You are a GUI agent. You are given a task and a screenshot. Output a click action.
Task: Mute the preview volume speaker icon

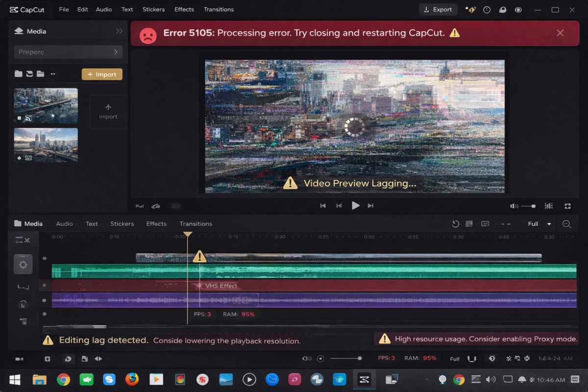point(514,206)
